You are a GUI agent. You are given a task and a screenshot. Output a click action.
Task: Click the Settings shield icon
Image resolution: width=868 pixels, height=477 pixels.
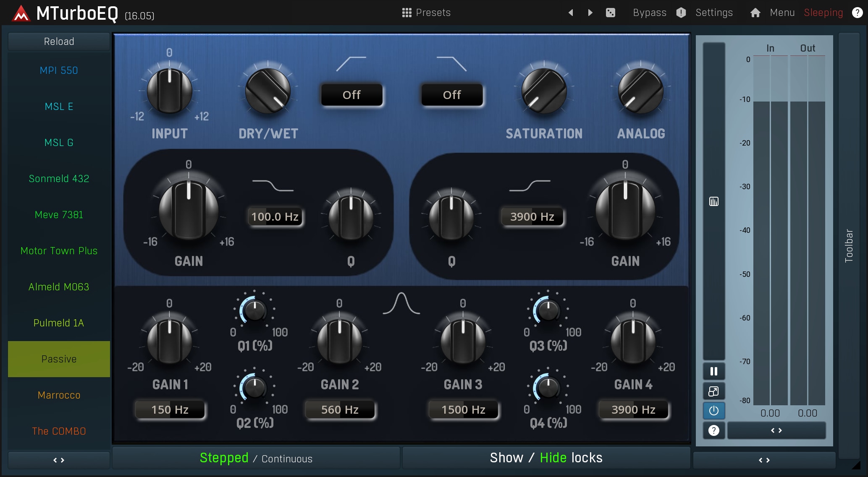click(x=681, y=13)
